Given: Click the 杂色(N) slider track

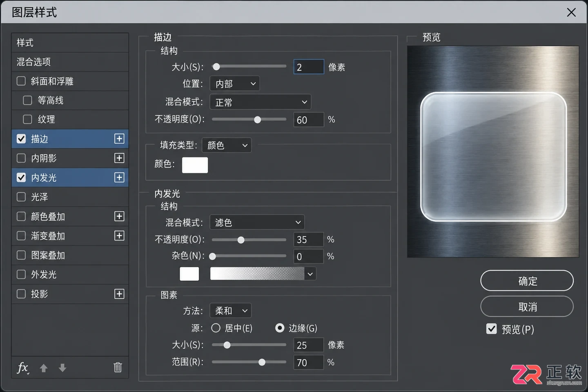Looking at the screenshot, I should pos(249,256).
